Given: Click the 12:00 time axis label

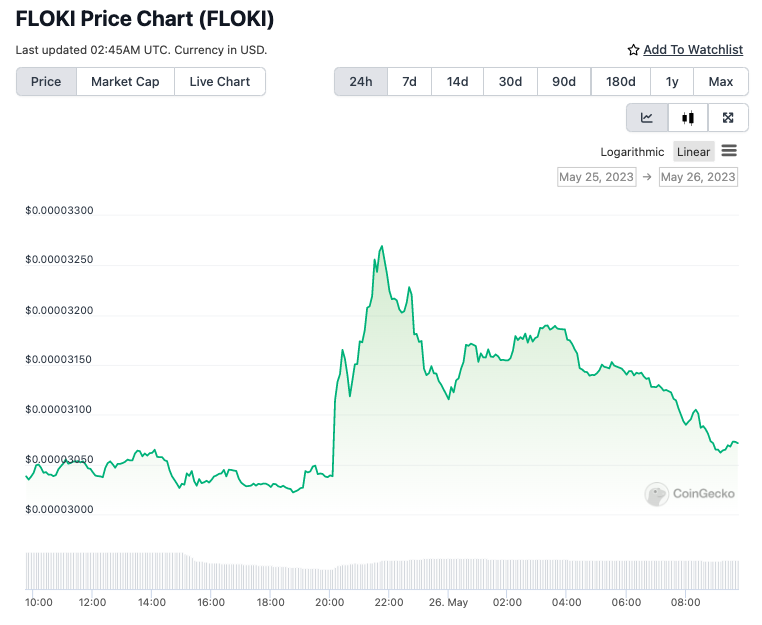Looking at the screenshot, I should pyautogui.click(x=92, y=603).
